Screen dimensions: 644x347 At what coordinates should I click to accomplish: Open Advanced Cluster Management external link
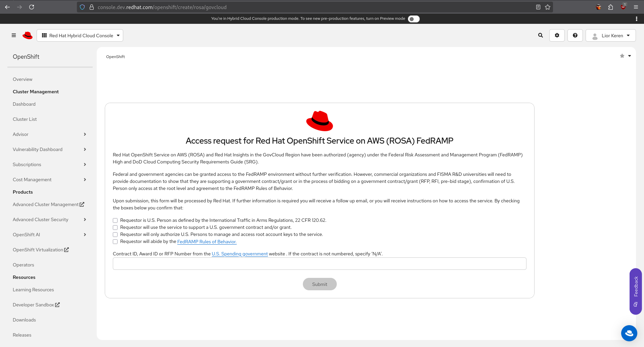tap(48, 204)
